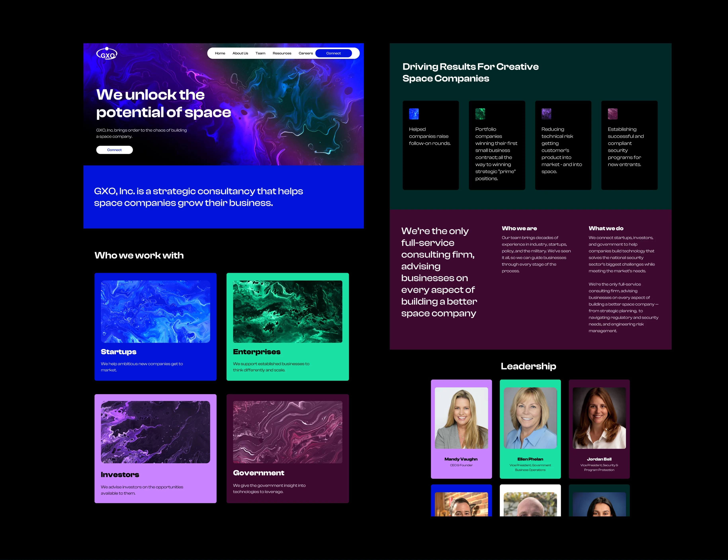Select Jordan Bell's portrait photo
This screenshot has height=560, width=728.
coord(599,418)
